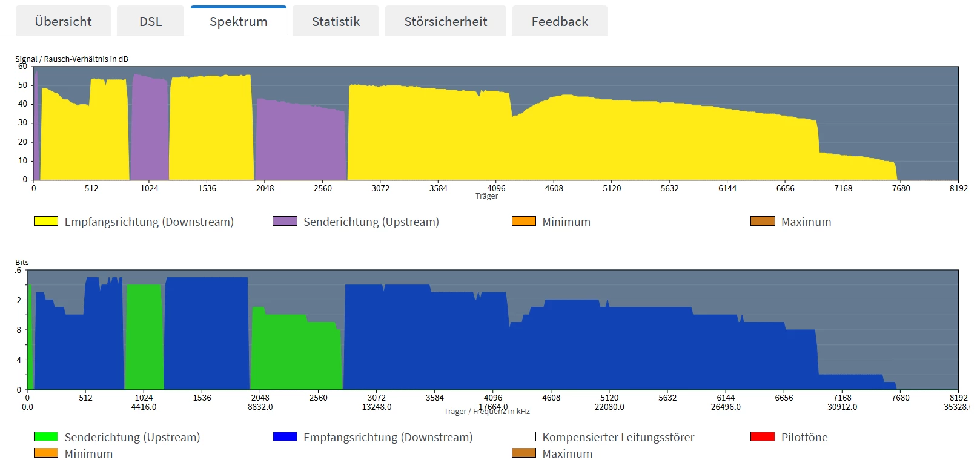Click the 'Bits' chart title

[x=22, y=262]
